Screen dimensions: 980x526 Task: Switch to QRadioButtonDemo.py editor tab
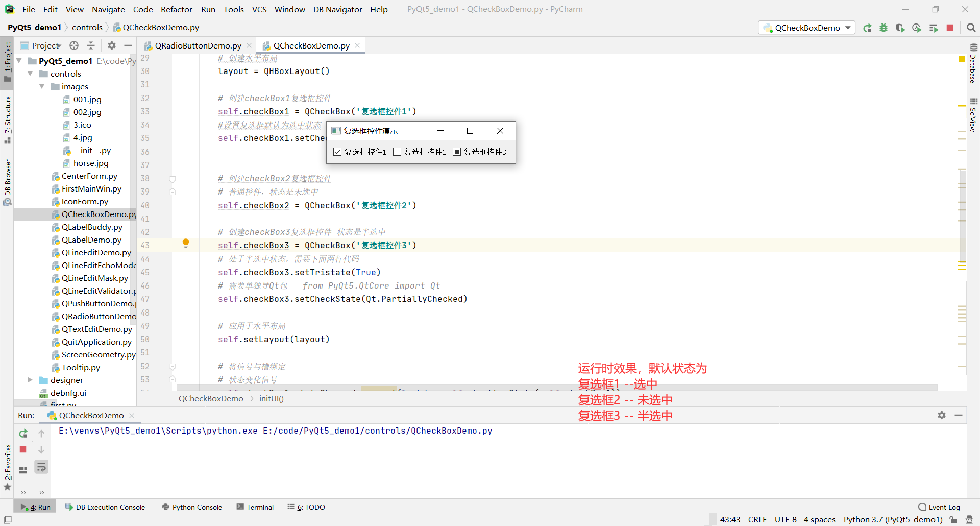tap(198, 45)
